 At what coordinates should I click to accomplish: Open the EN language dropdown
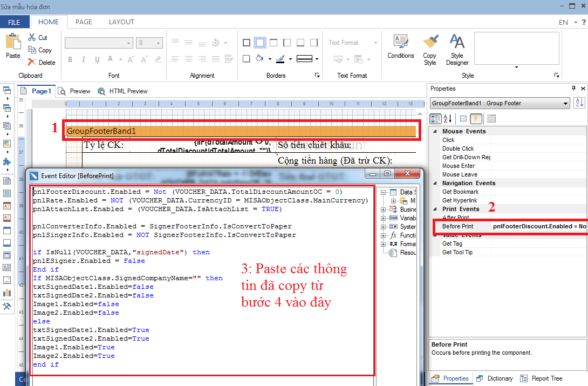point(568,23)
